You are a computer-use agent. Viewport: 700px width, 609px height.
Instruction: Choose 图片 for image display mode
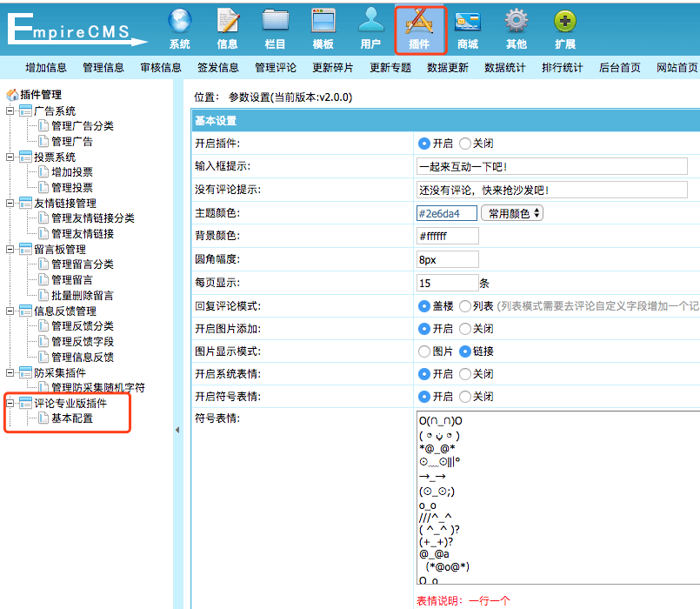424,351
